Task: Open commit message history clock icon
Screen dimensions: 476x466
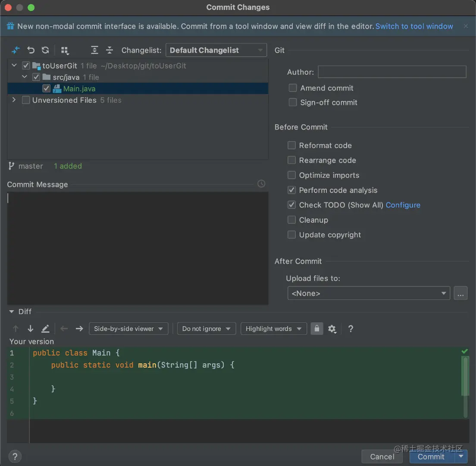Action: (x=261, y=184)
